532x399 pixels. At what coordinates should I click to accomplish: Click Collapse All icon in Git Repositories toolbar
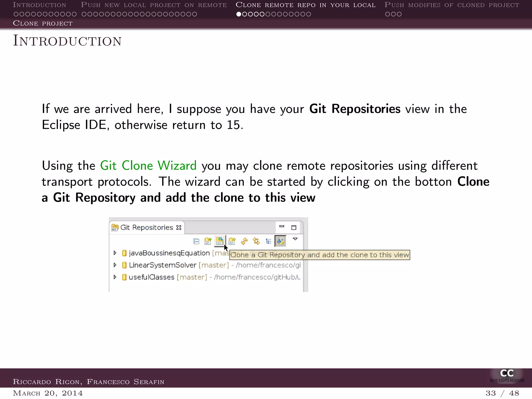[196, 241]
